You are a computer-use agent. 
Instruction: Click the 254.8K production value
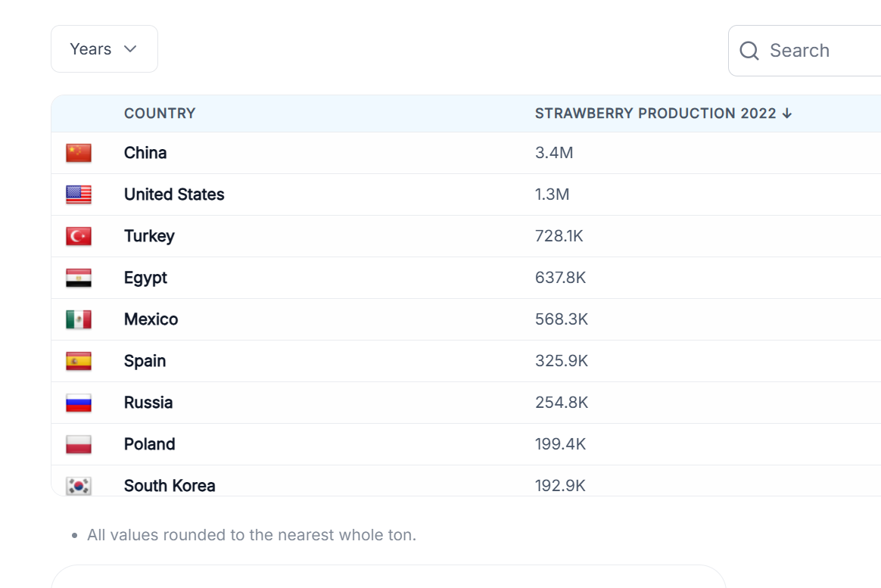(562, 402)
